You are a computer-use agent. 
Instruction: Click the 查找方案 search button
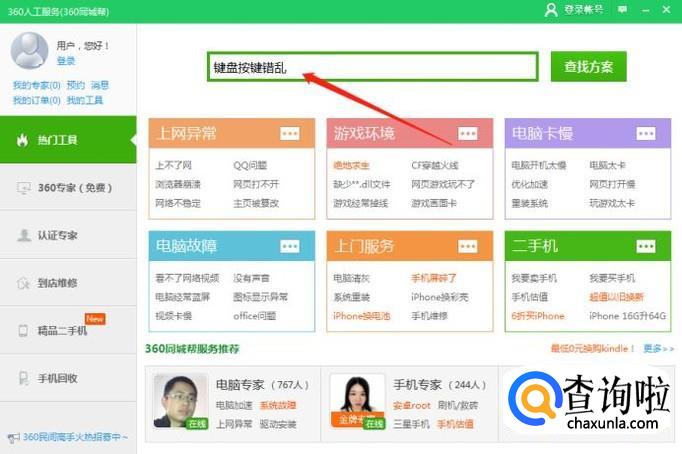pos(588,67)
